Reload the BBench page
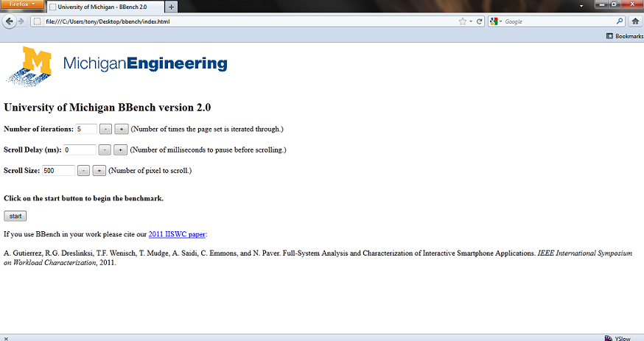The width and height of the screenshot is (644, 341). (x=480, y=21)
